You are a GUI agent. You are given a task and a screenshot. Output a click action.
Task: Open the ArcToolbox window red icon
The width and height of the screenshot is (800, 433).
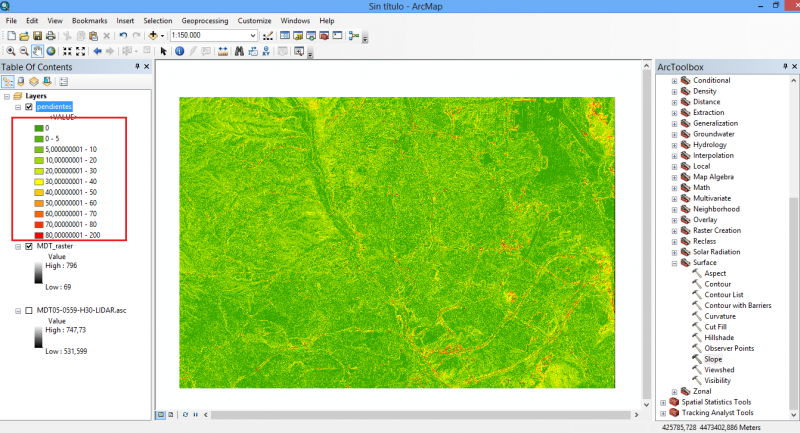[324, 36]
